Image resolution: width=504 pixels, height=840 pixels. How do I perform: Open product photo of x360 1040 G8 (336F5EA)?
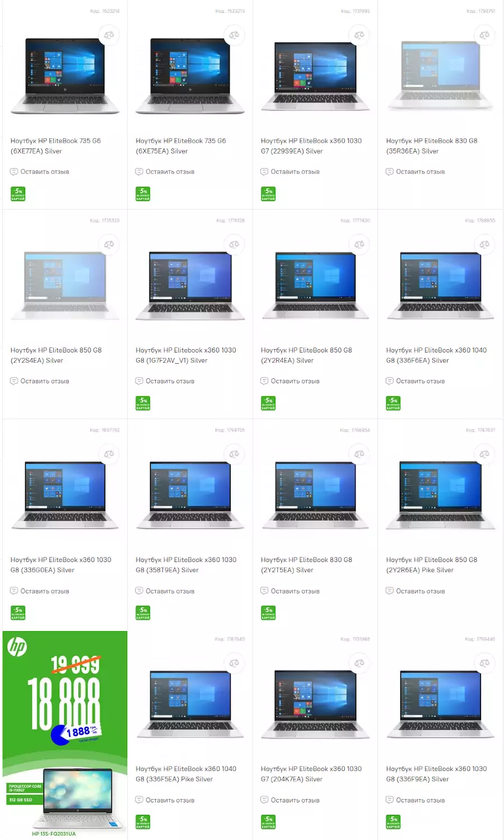click(x=190, y=704)
